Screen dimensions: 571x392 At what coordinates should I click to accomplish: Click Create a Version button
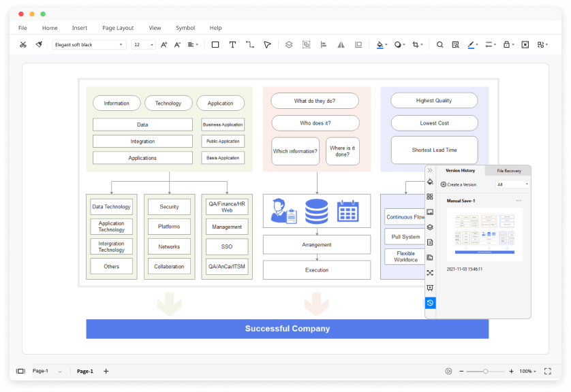tap(459, 184)
